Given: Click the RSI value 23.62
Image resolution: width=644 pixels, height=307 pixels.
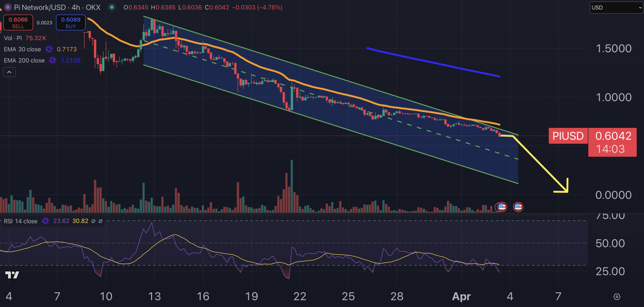Looking at the screenshot, I should pos(61,221).
